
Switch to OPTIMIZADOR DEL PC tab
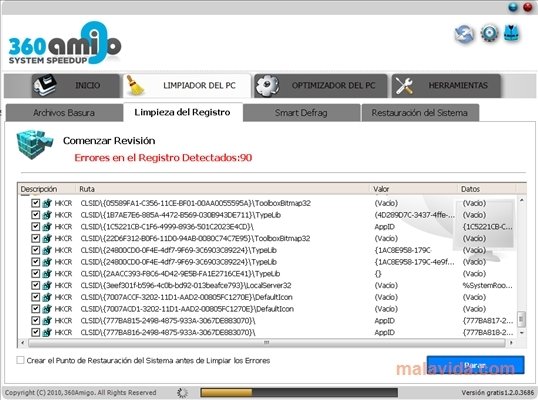pos(321,86)
